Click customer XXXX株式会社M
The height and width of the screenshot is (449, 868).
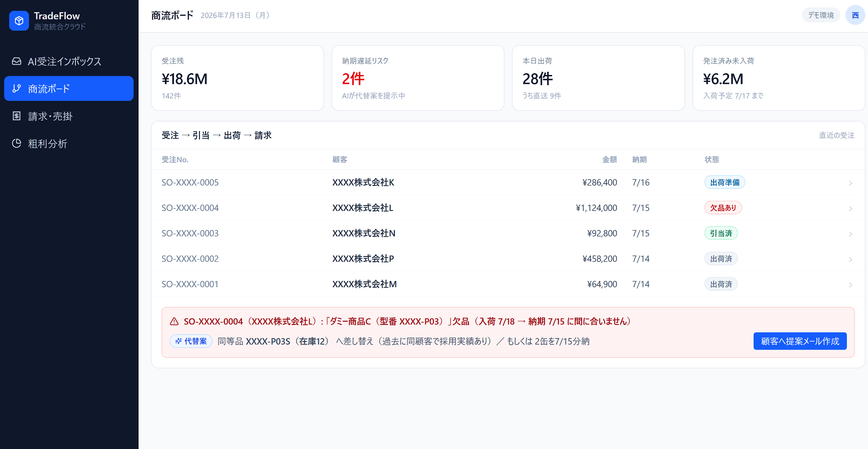(x=364, y=284)
